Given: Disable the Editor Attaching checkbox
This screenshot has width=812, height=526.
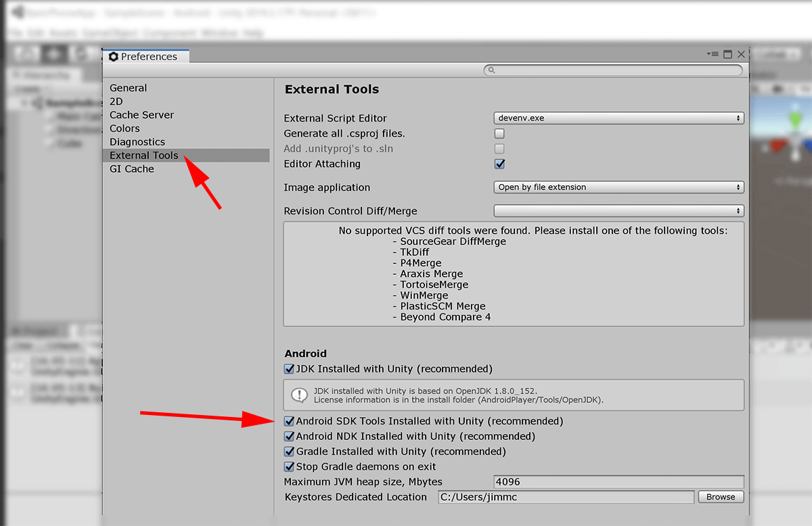Looking at the screenshot, I should coord(499,164).
